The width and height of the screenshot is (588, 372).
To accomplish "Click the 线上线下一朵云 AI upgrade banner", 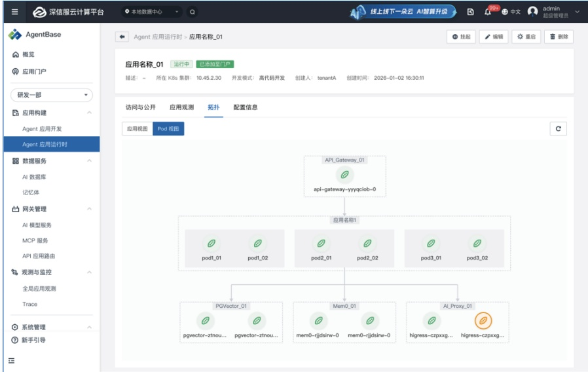I will (403, 12).
